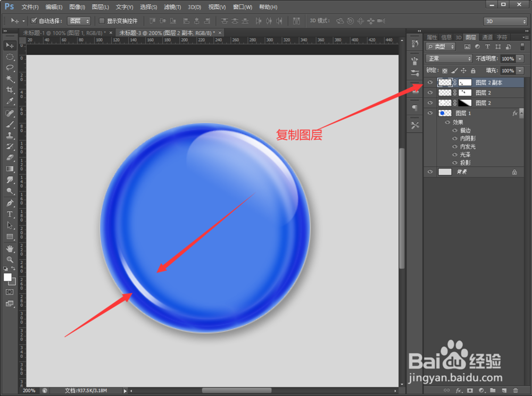Viewport: 532px width, 396px height.
Task: Open the 窗口(W) menu
Action: (243, 7)
